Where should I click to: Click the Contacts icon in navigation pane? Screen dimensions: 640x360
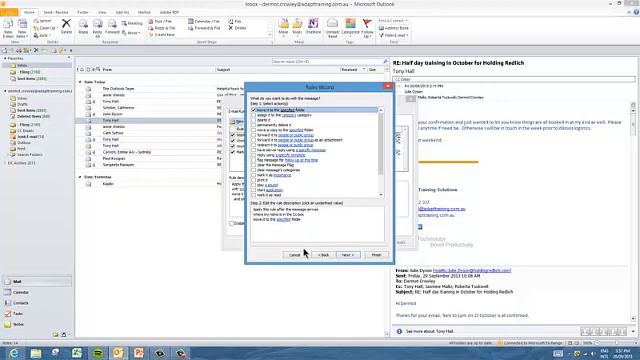click(x=8, y=303)
